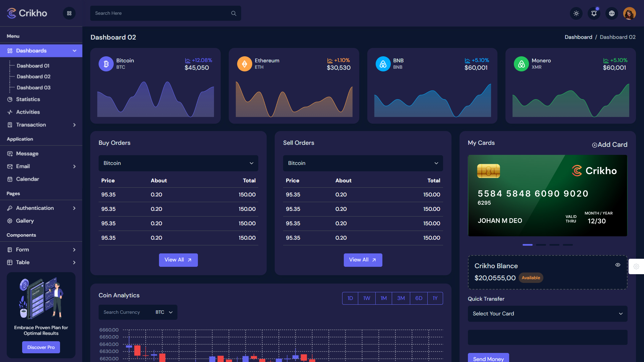Open the Calendar via its sidebar icon
This screenshot has height=362, width=644.
pyautogui.click(x=10, y=179)
